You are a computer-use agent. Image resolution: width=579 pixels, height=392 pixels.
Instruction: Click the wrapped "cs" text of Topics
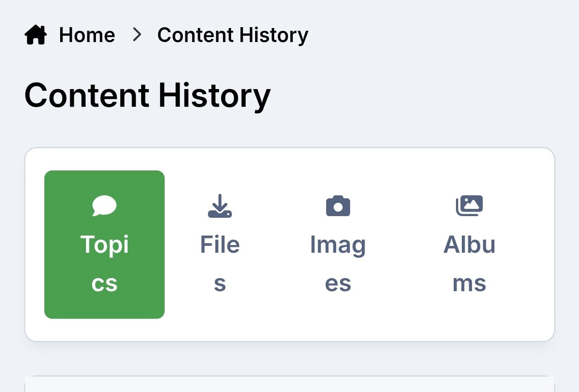(104, 283)
